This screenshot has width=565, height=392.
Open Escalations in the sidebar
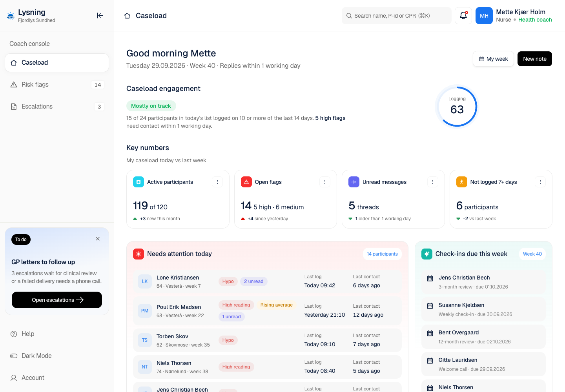point(57,107)
